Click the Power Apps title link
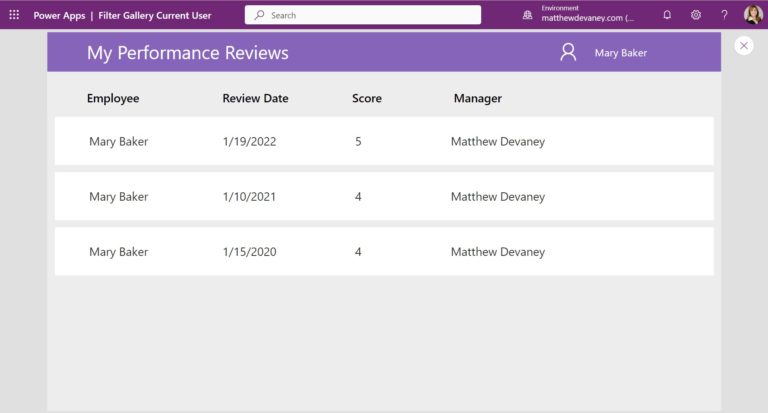 pyautogui.click(x=61, y=15)
